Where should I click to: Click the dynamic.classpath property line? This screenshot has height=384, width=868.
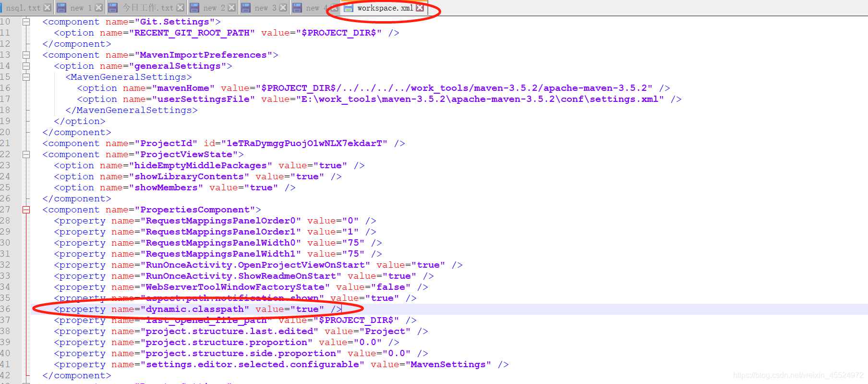pyautogui.click(x=198, y=309)
